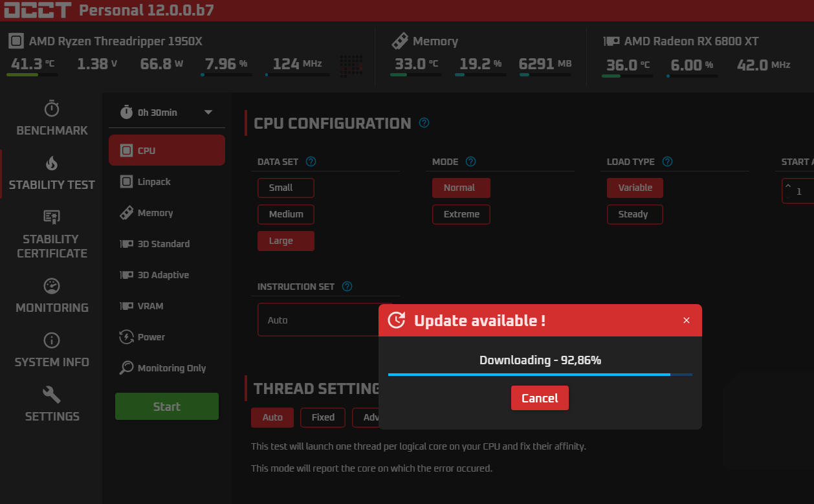Image resolution: width=814 pixels, height=504 pixels.
Task: Set mode to Extreme
Action: pyautogui.click(x=461, y=214)
